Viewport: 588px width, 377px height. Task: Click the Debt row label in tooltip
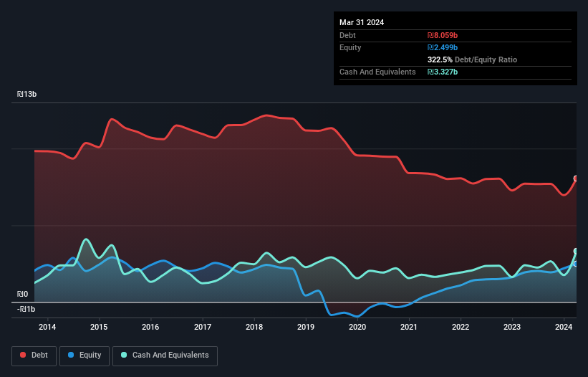coord(347,35)
